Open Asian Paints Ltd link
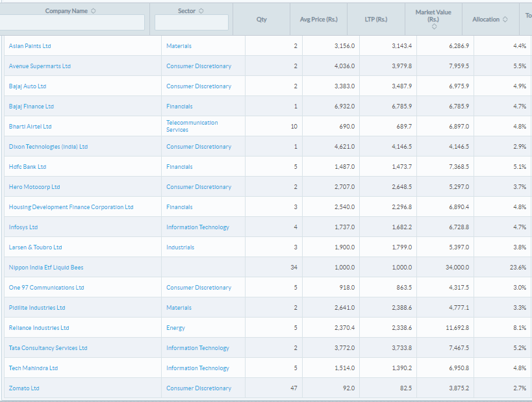 tap(30, 46)
